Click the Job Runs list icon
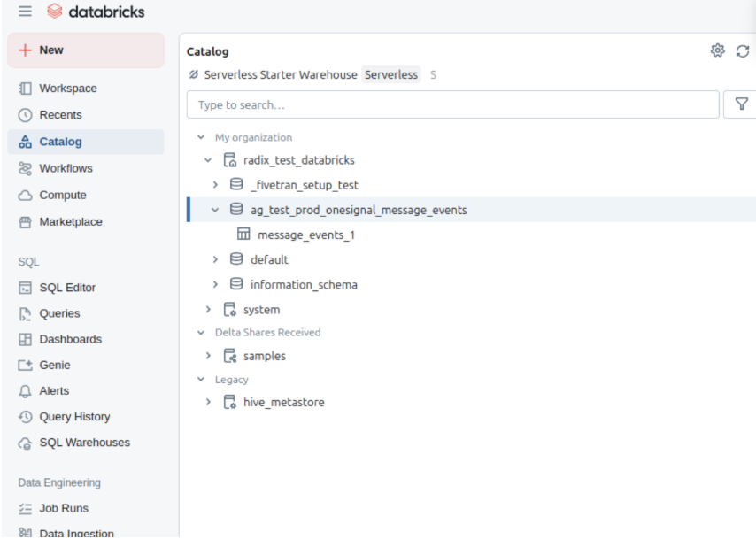 (25, 508)
